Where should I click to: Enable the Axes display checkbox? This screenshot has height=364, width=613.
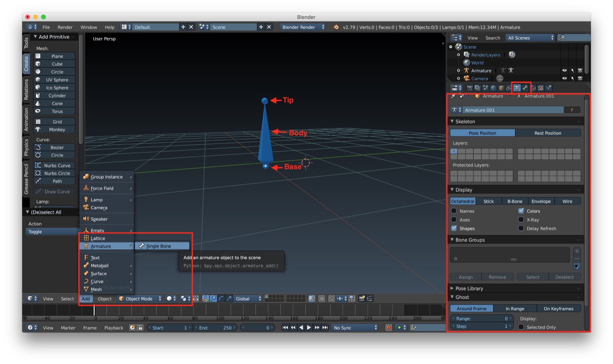point(454,219)
